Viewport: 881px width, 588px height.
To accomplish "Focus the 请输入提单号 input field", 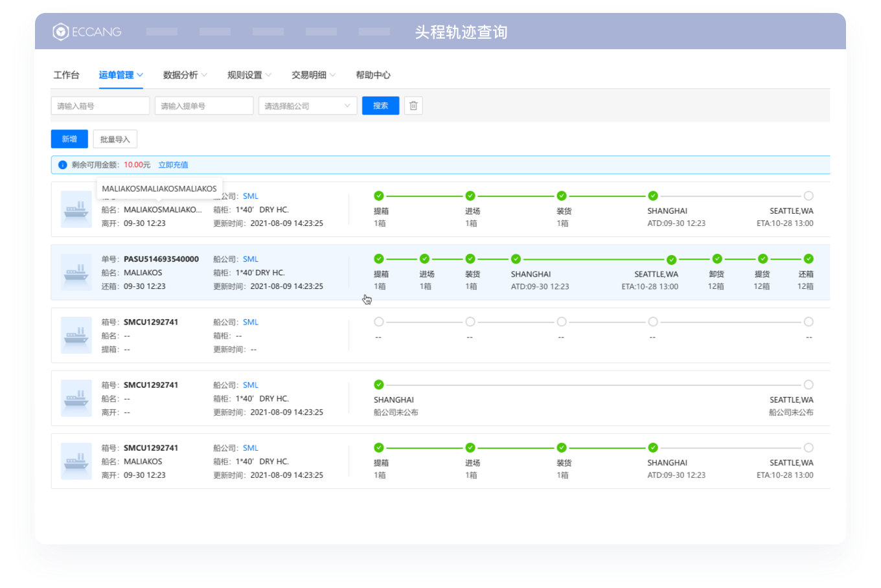I will pos(204,106).
